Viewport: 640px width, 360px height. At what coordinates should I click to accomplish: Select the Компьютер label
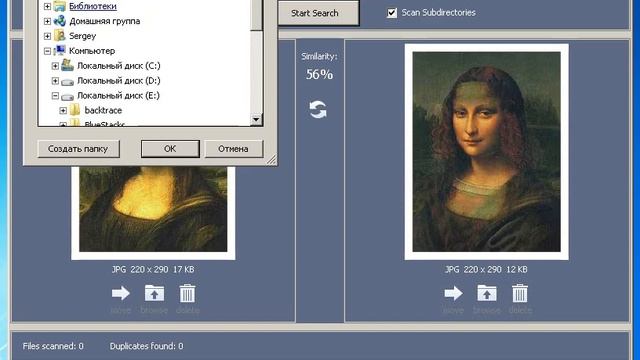[x=92, y=51]
